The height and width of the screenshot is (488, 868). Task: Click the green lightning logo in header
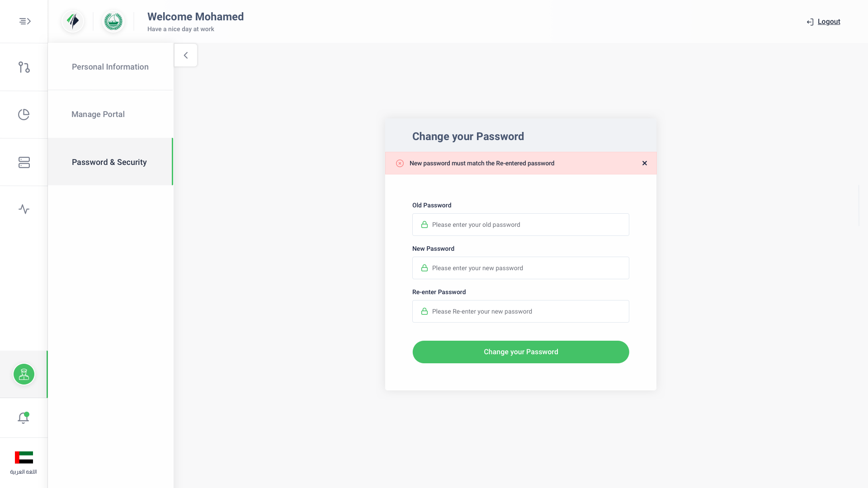pos(73,21)
